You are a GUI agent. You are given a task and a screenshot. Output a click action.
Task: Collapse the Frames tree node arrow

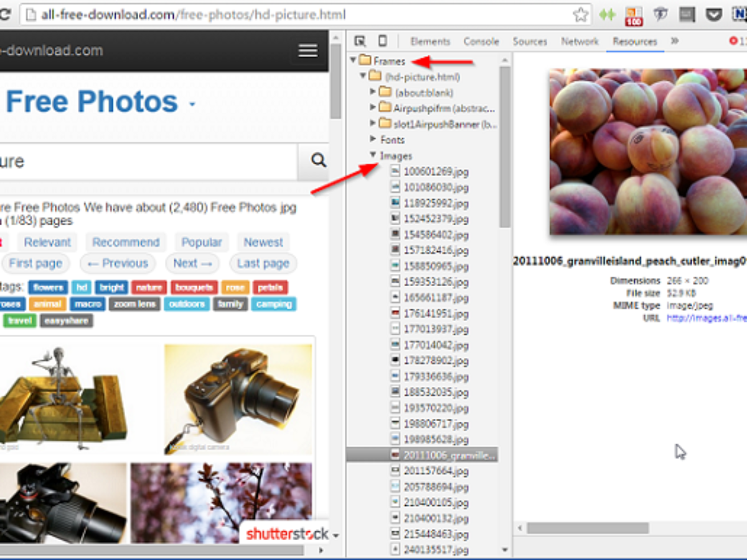[x=353, y=60]
